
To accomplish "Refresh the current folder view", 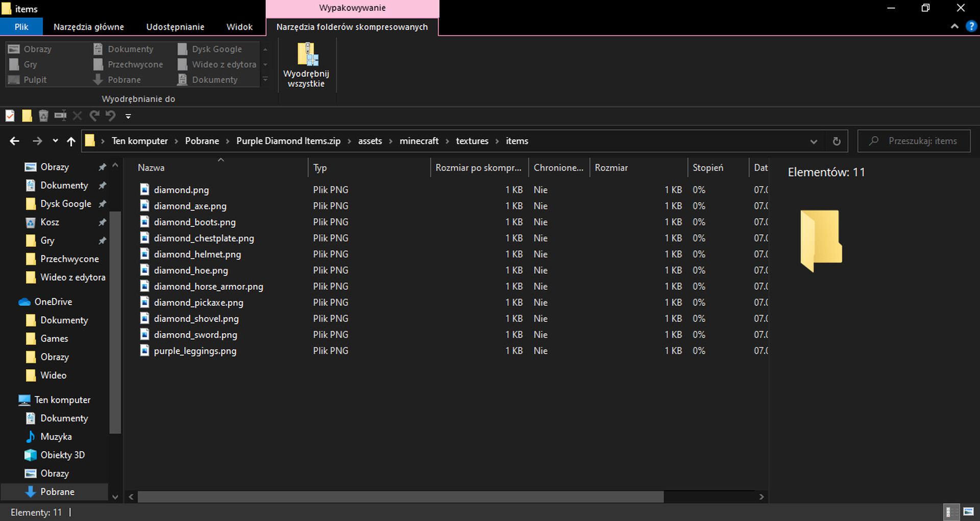I will pos(836,141).
